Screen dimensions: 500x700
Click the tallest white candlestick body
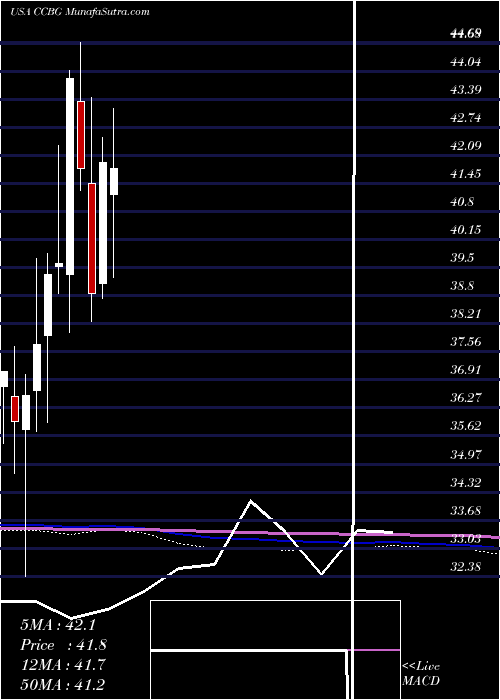pyautogui.click(x=70, y=176)
